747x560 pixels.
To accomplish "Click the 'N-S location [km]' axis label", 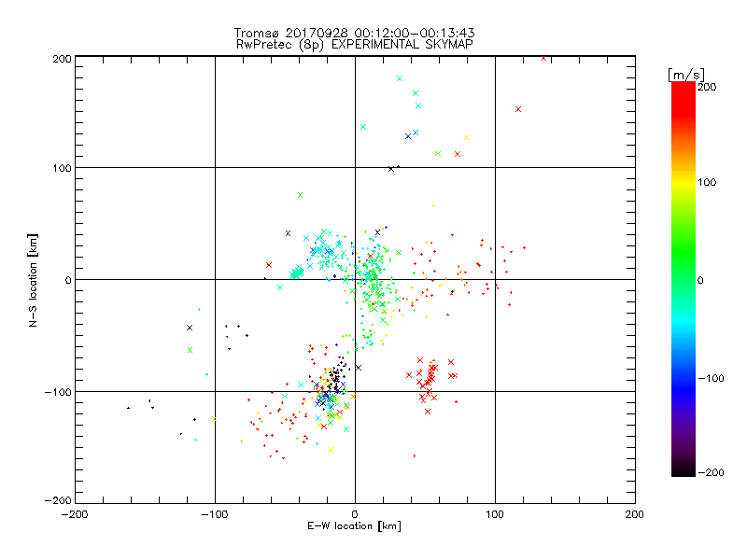I will click(33, 280).
